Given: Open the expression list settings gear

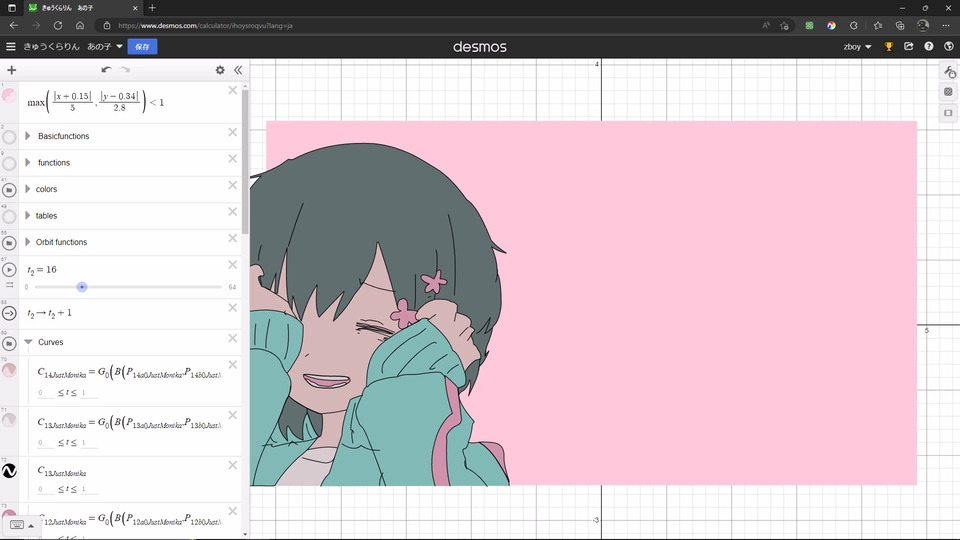Looking at the screenshot, I should tap(220, 70).
